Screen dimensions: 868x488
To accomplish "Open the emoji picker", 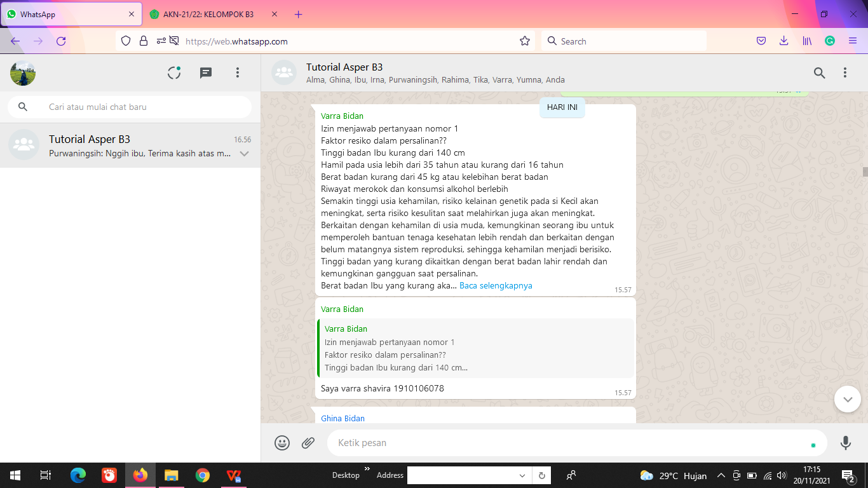I will tap(282, 443).
